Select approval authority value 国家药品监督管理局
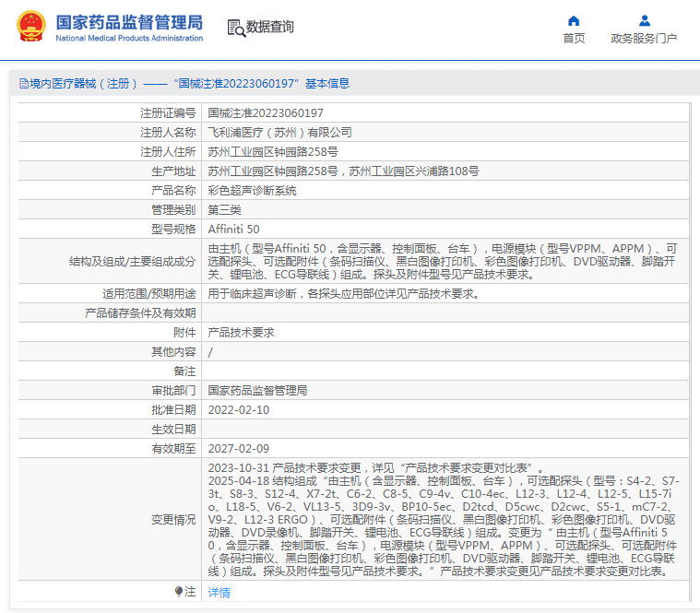The height and width of the screenshot is (613, 700). click(x=257, y=390)
